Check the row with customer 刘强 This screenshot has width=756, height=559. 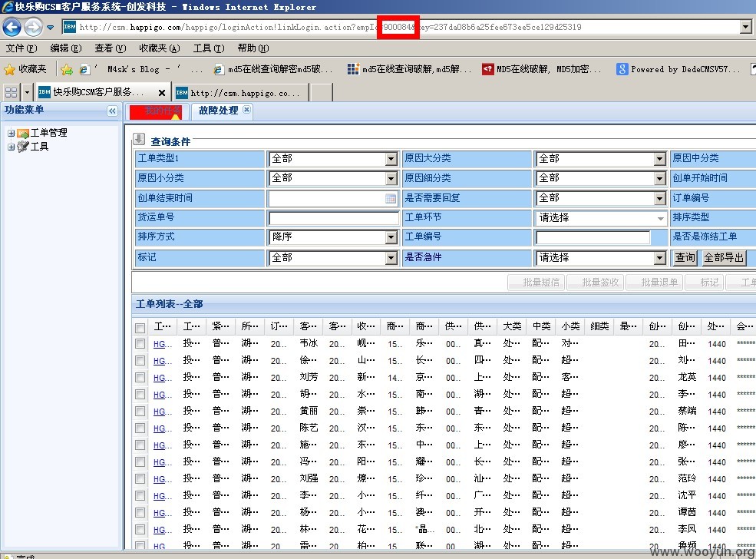point(140,479)
